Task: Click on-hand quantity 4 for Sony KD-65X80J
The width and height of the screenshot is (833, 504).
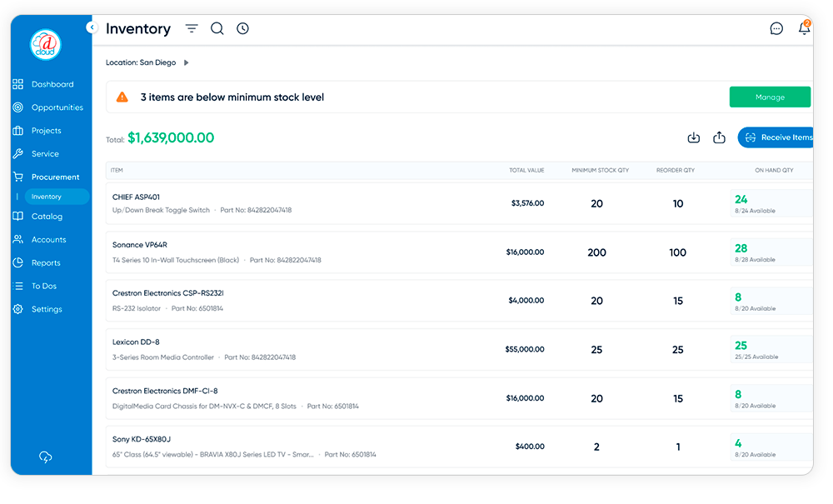Action: pos(738,443)
